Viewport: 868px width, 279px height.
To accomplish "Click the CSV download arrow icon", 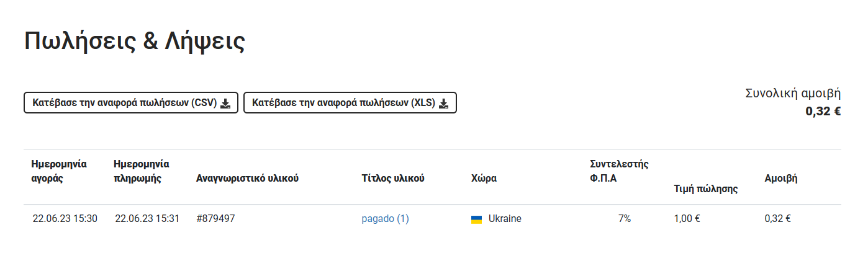I will [225, 104].
